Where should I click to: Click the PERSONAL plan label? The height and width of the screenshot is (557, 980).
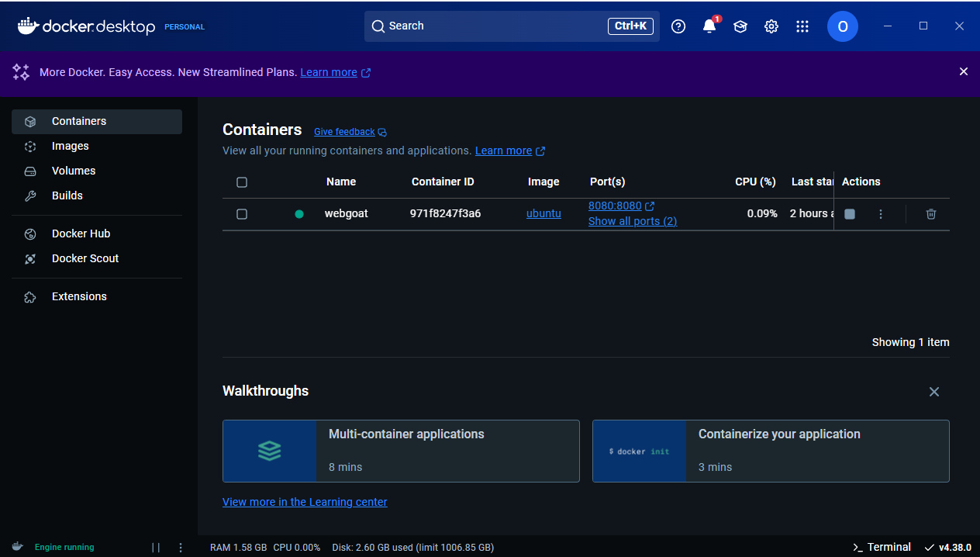click(x=185, y=26)
